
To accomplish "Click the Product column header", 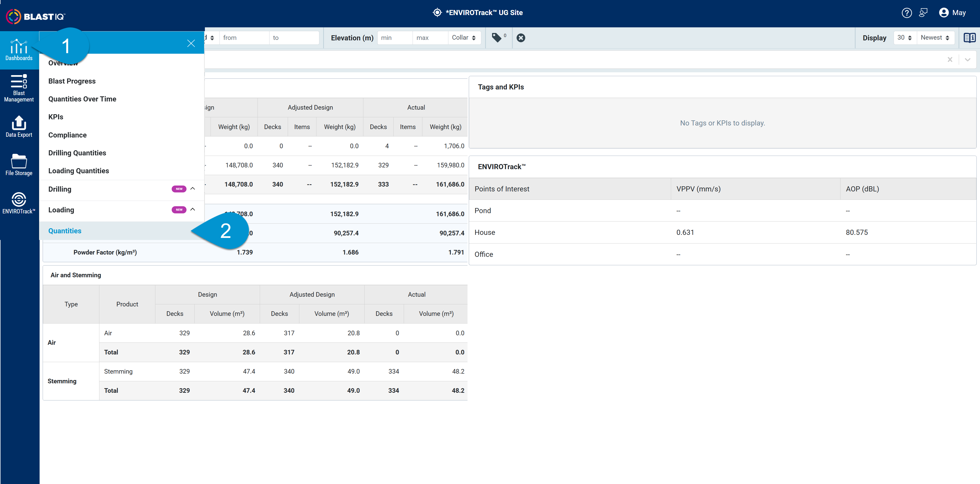I will pos(127,304).
